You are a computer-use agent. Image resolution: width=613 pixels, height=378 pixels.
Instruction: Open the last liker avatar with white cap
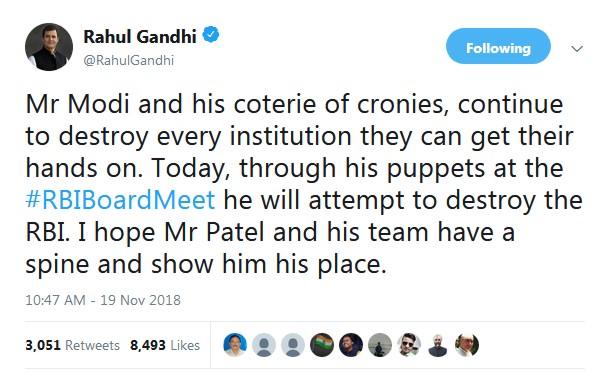click(467, 345)
